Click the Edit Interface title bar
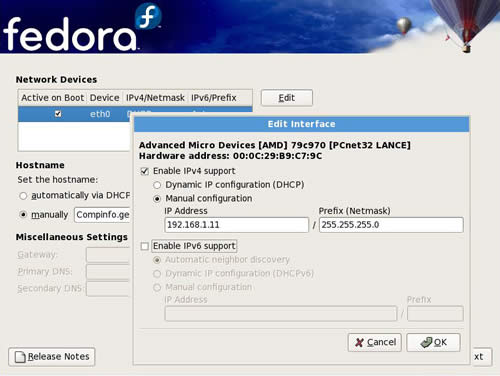The image size is (500, 376). 302,124
